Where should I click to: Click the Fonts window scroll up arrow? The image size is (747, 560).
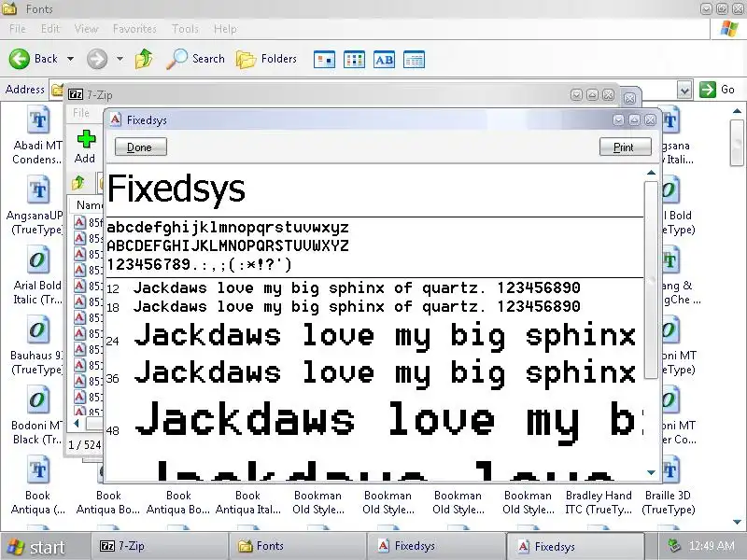click(x=737, y=111)
